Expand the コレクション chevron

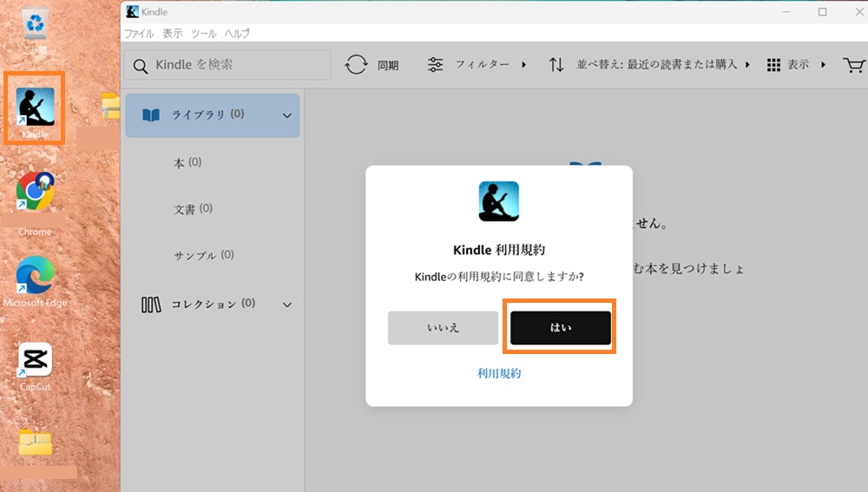(x=286, y=305)
